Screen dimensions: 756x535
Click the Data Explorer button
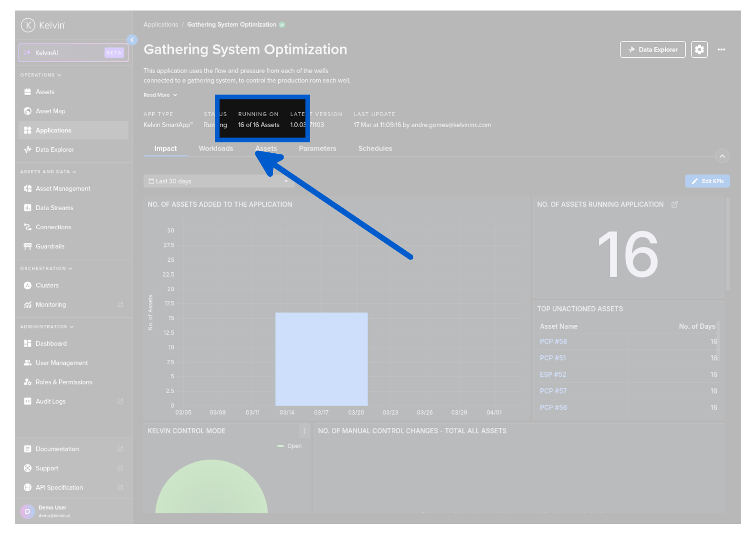coord(652,50)
